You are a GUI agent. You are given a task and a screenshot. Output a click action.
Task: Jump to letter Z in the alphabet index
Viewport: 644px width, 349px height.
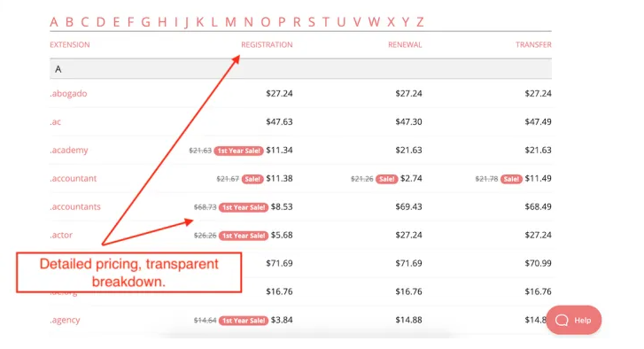click(x=419, y=22)
